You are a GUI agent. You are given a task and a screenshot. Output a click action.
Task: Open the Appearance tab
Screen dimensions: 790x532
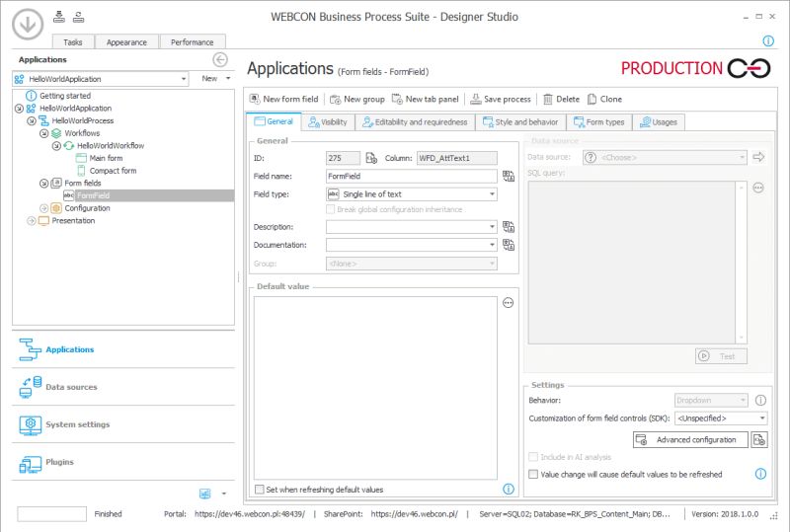coord(126,41)
